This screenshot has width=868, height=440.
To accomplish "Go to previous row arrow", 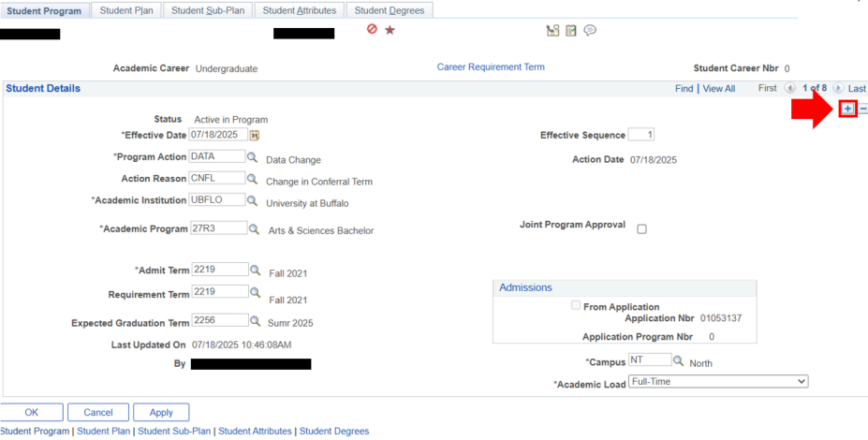I will point(789,89).
